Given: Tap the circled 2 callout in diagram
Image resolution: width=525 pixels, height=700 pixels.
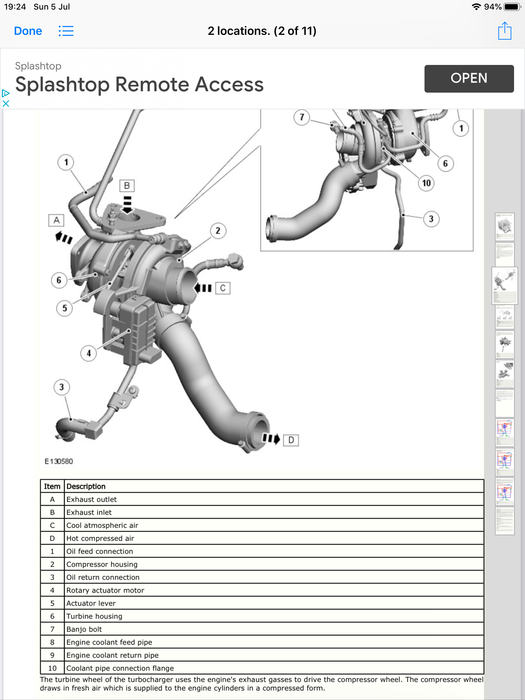Looking at the screenshot, I should (x=218, y=231).
